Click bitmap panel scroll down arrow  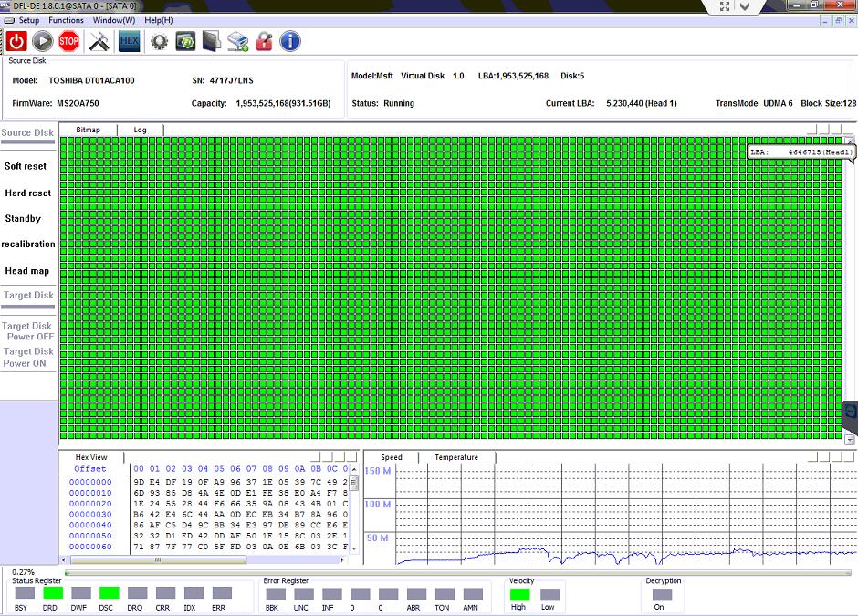click(x=849, y=439)
